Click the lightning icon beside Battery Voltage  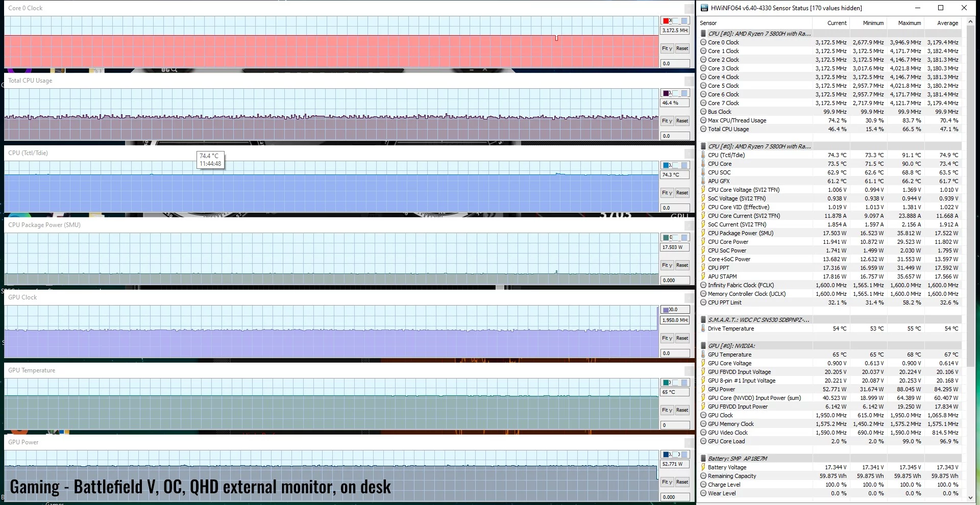pyautogui.click(x=703, y=467)
